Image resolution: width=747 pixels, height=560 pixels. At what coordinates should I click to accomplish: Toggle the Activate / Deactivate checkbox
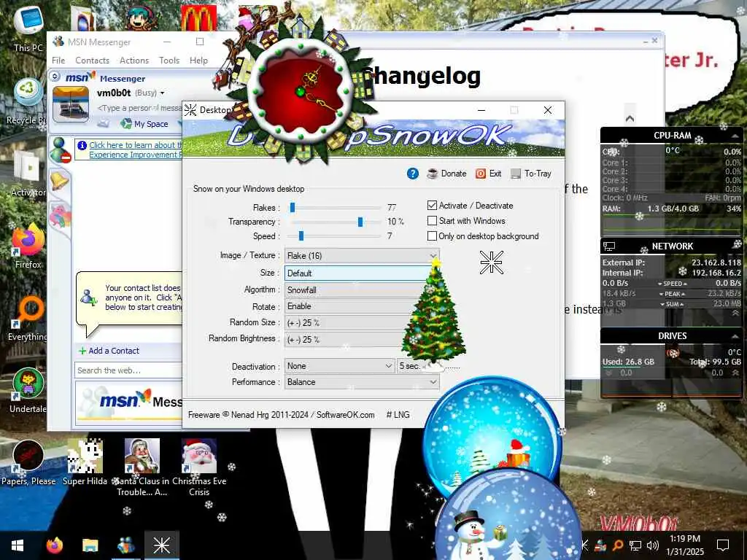[432, 206]
